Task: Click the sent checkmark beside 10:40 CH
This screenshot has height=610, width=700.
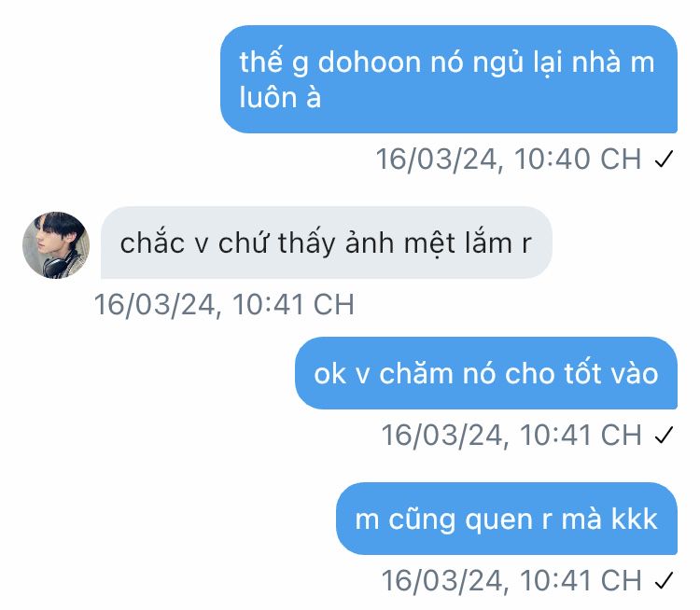Action: (664, 159)
